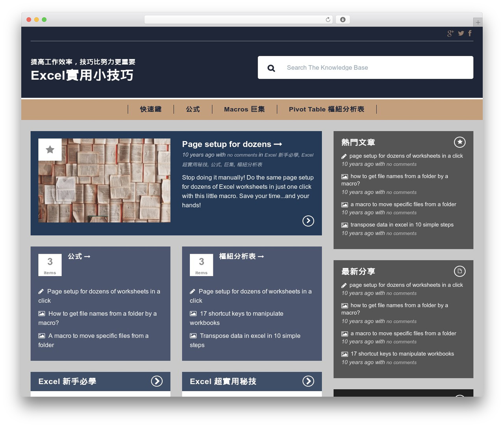Open the Macros 巨集 menu item

[x=245, y=110]
